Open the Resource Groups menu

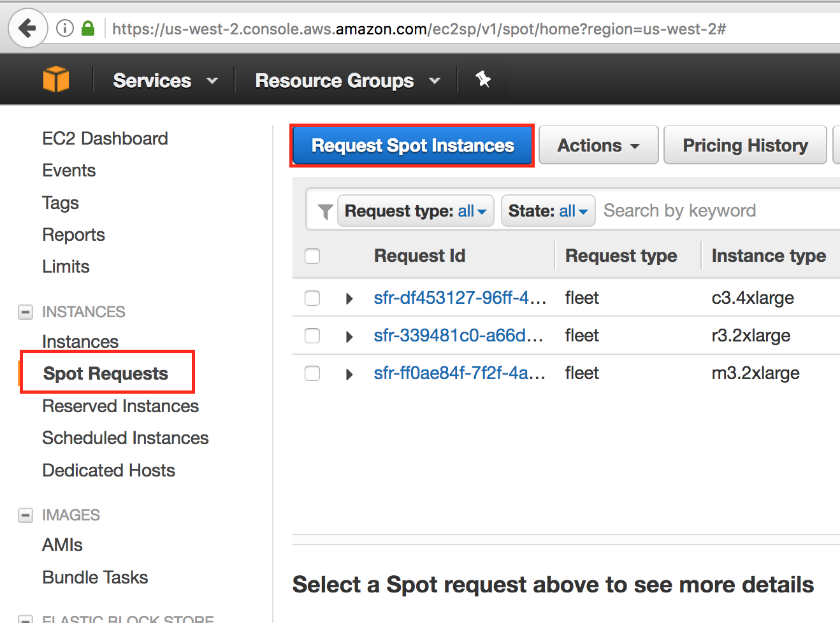[x=344, y=80]
